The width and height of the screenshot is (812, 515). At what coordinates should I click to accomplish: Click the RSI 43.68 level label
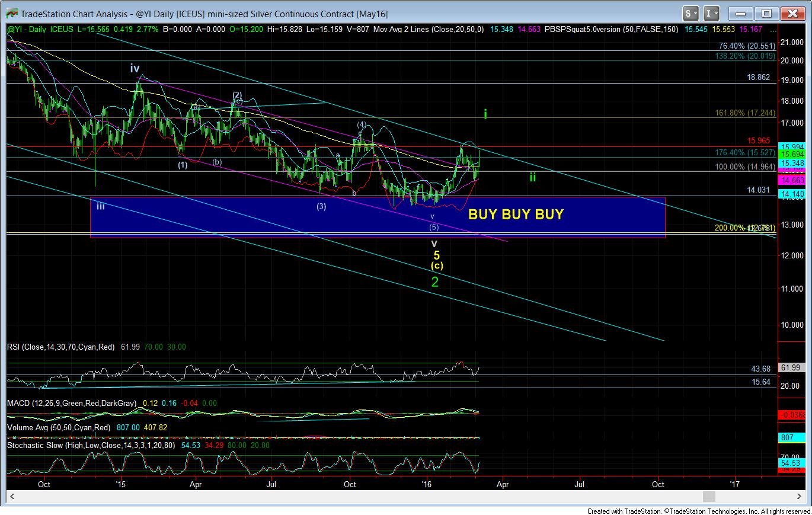(760, 369)
